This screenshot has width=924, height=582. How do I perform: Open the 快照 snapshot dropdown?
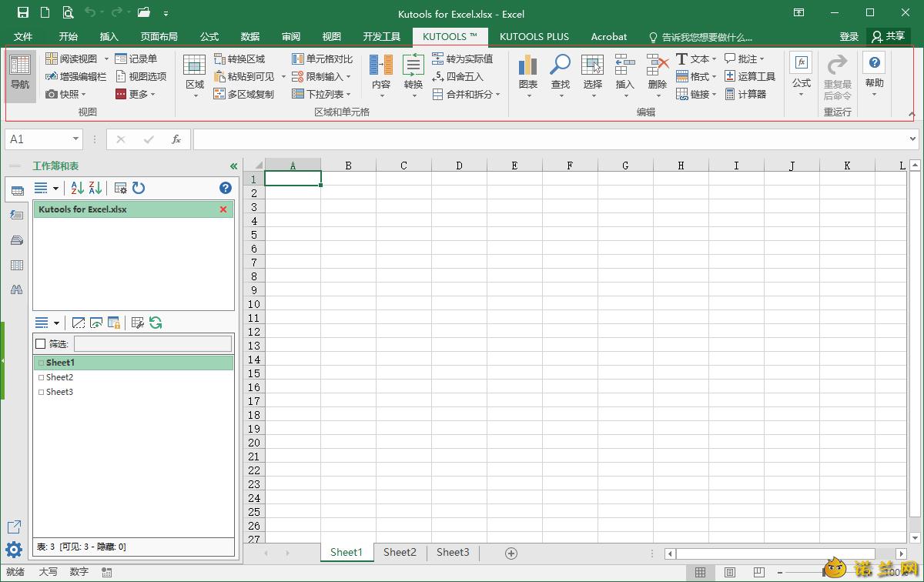[x=65, y=94]
